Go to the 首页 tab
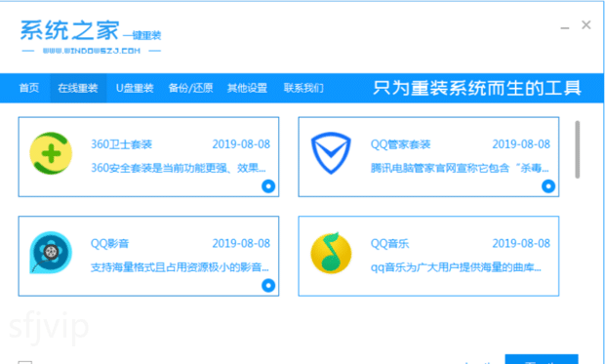Viewport: 605px width, 364px height. pos(29,88)
